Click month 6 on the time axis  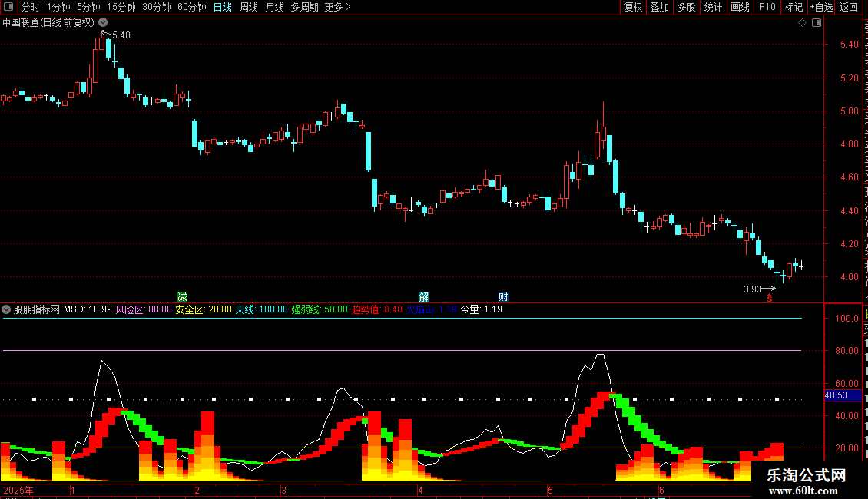pyautogui.click(x=661, y=491)
